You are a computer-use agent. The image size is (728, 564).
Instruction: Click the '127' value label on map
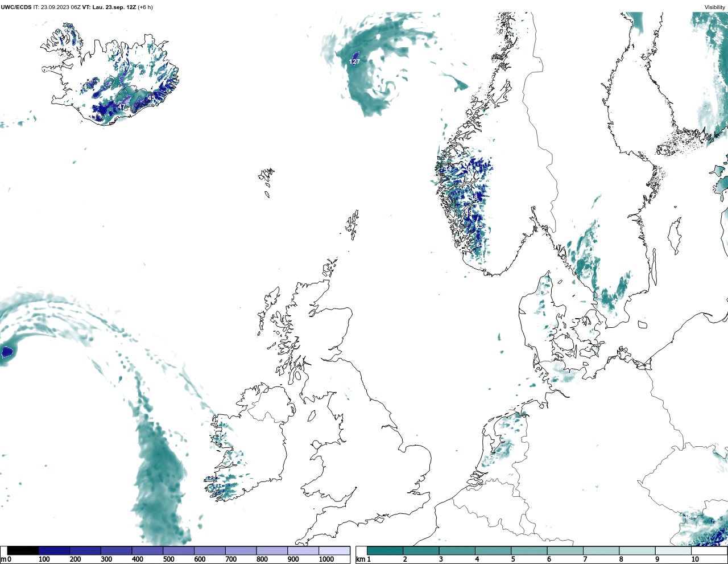coord(354,61)
